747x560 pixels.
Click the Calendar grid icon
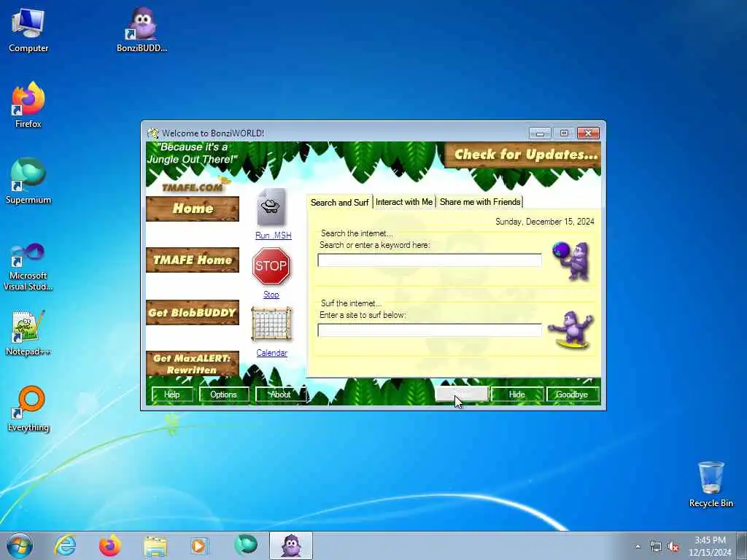271,324
